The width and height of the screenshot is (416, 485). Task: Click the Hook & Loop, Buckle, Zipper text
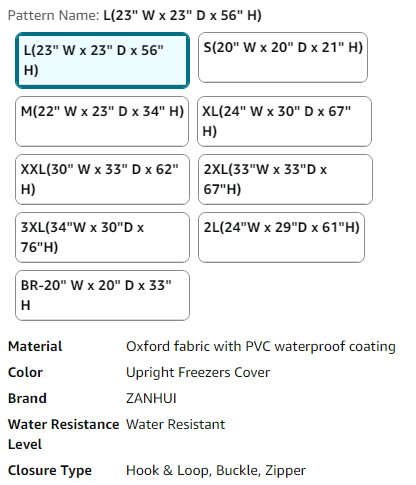216,470
